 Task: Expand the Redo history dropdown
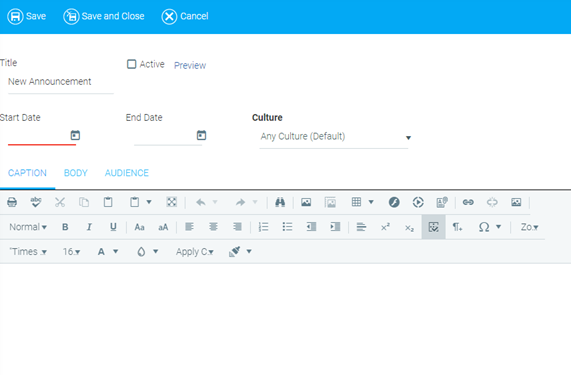255,202
